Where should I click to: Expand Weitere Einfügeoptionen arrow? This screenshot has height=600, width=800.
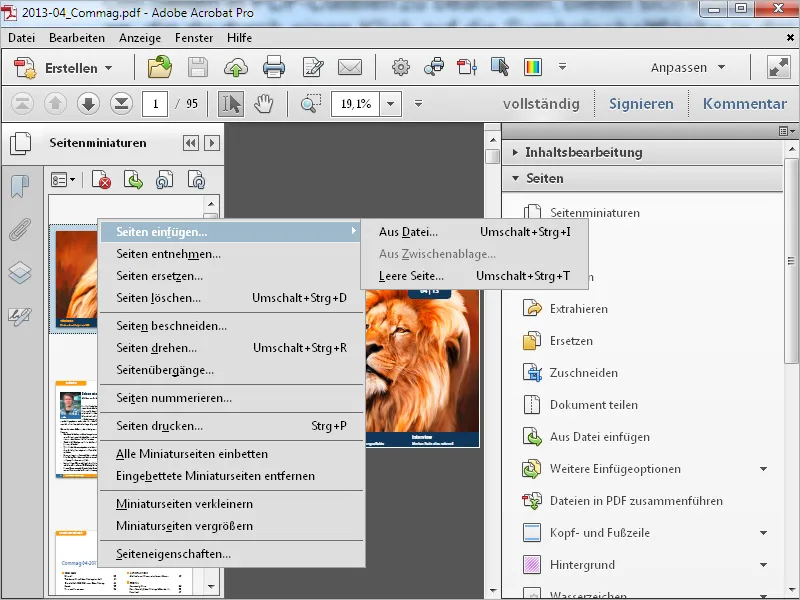(763, 469)
